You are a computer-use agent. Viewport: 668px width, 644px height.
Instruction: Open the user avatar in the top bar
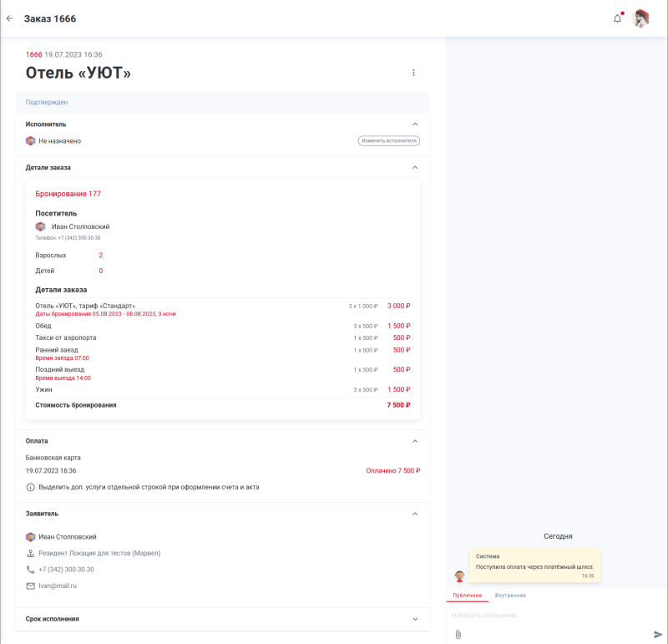point(641,18)
